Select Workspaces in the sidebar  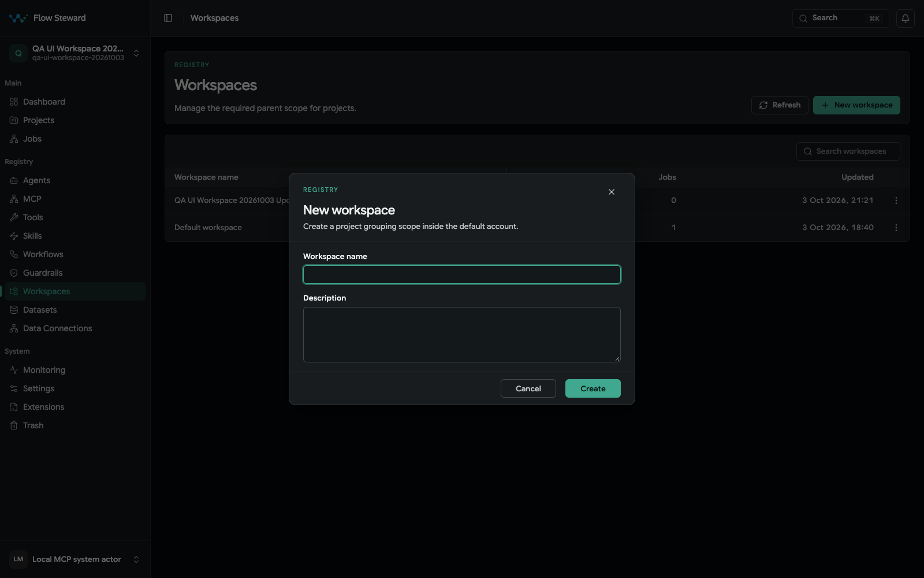click(x=75, y=291)
